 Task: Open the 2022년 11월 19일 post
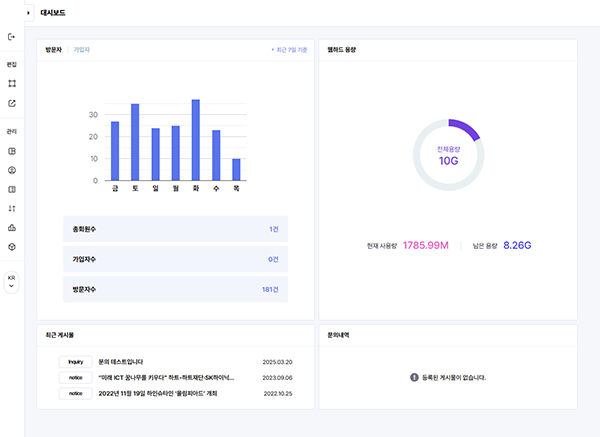coord(158,393)
